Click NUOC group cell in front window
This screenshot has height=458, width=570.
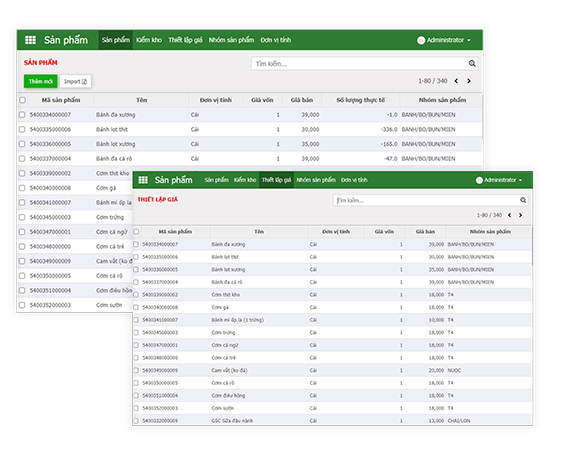[x=454, y=370]
